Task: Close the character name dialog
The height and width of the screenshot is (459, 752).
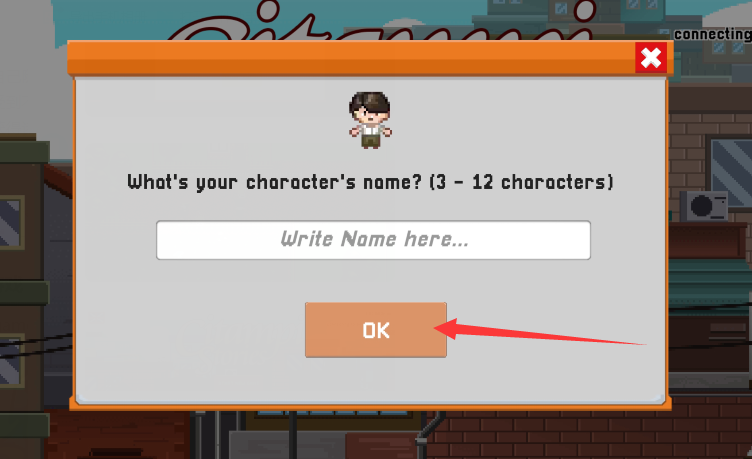Action: click(651, 58)
